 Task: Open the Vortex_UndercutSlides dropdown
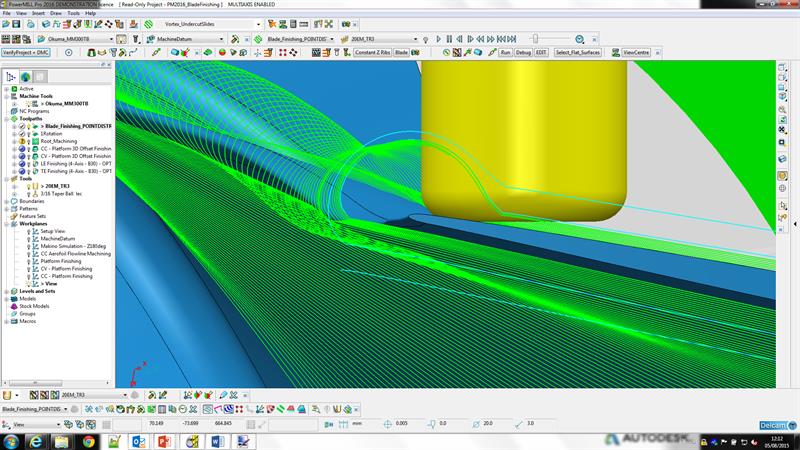pos(258,24)
